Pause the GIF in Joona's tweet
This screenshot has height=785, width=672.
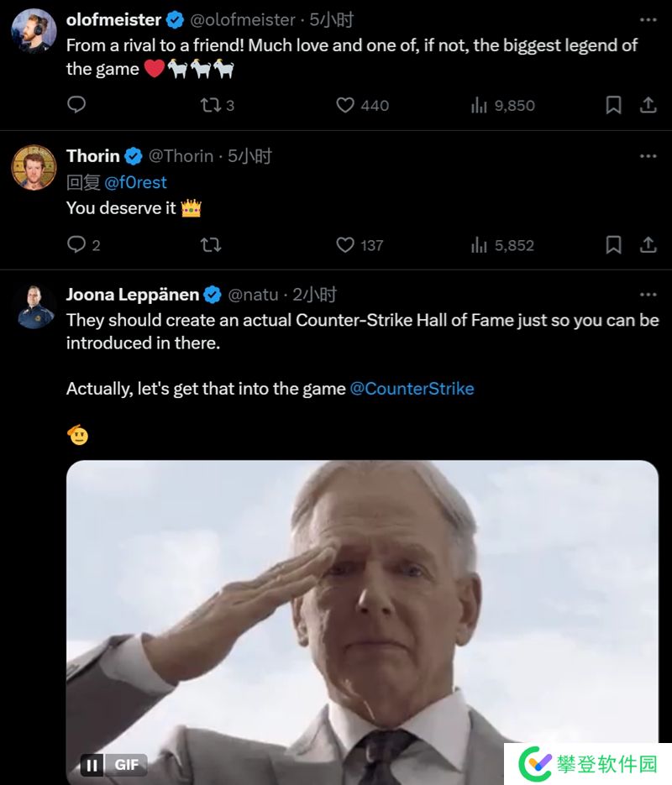point(92,765)
